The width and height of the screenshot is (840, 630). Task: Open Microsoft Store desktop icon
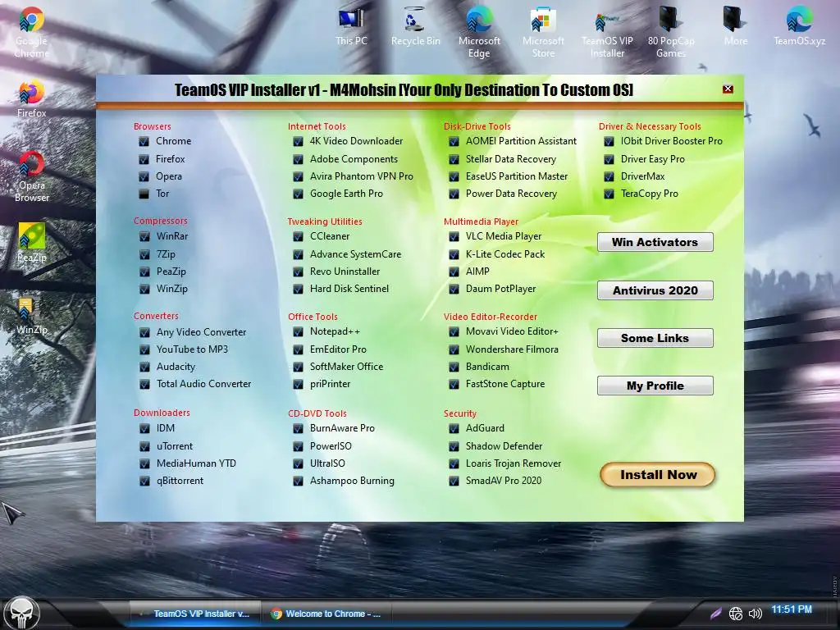click(543, 32)
